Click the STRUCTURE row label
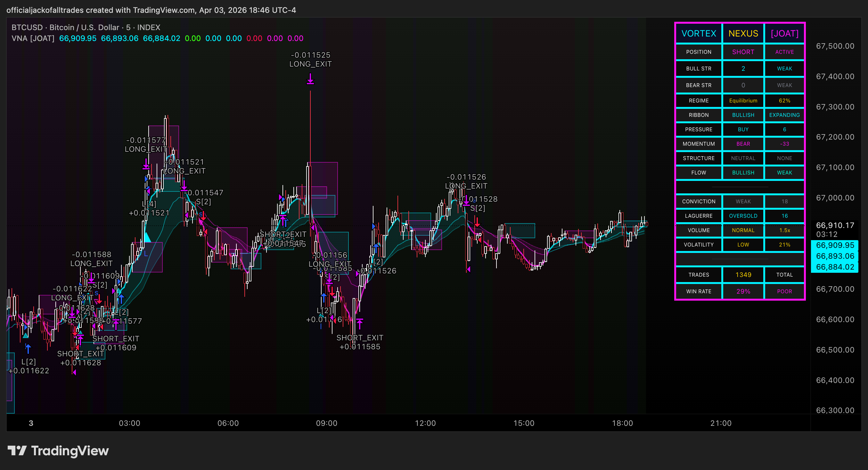Viewport: 868px width, 470px height. click(699, 158)
